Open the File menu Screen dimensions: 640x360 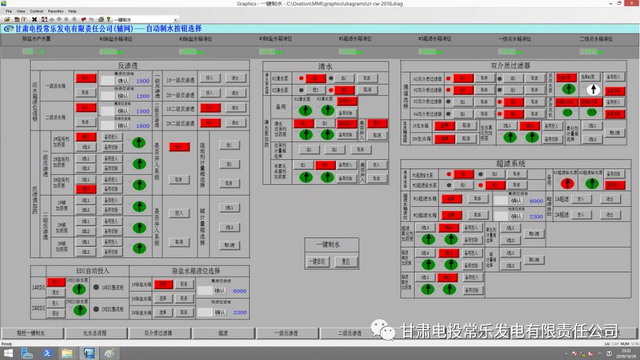pos(9,11)
